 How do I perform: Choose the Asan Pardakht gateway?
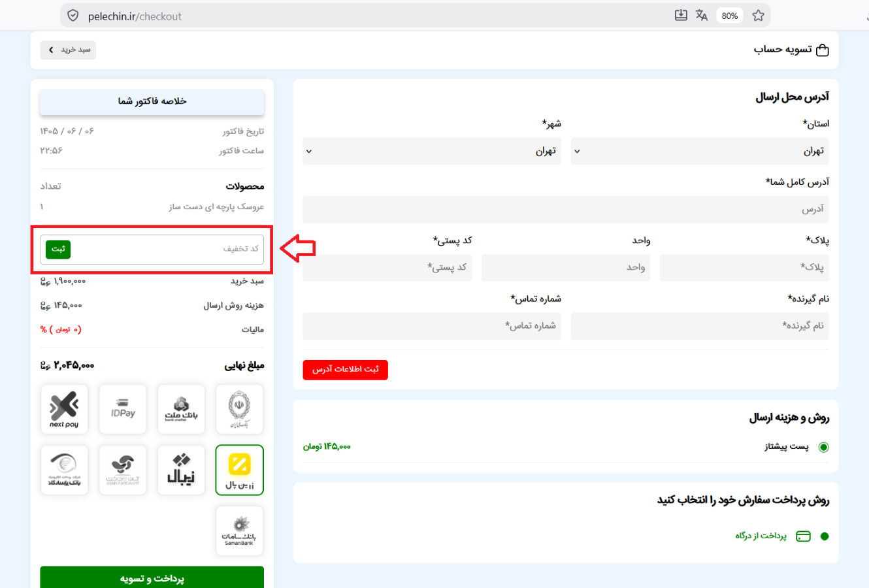point(123,470)
